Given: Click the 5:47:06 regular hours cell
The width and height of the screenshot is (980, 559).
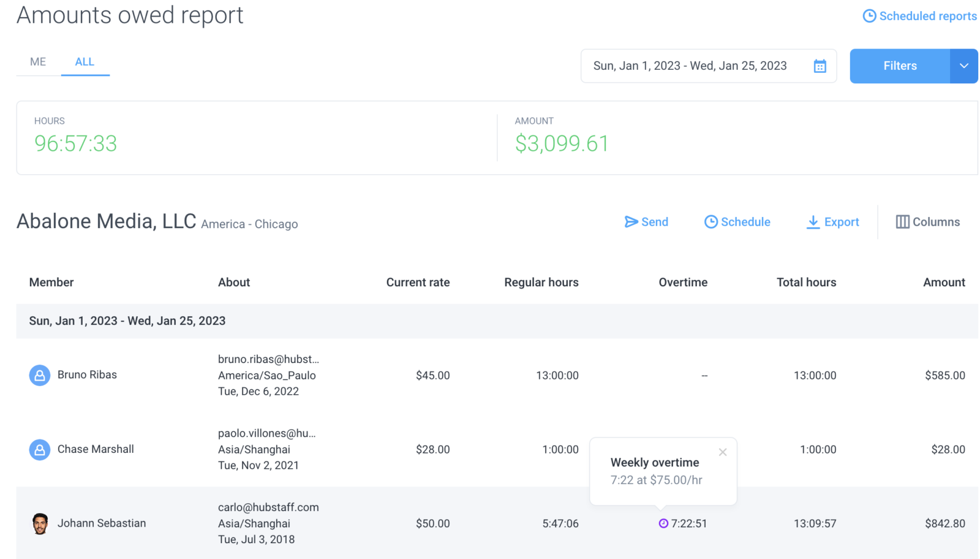Looking at the screenshot, I should pos(560,524).
